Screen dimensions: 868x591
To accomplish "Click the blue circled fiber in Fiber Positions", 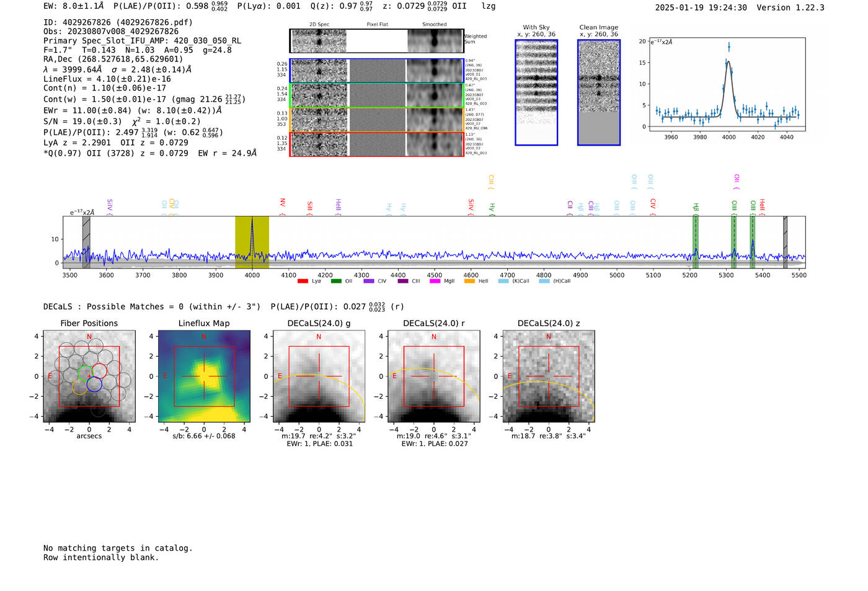I will tap(94, 384).
